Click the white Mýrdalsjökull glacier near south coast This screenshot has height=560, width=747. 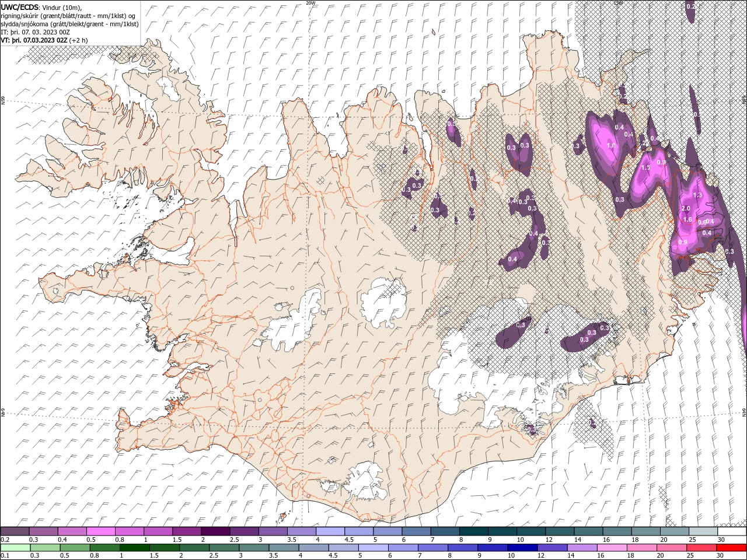[366, 481]
